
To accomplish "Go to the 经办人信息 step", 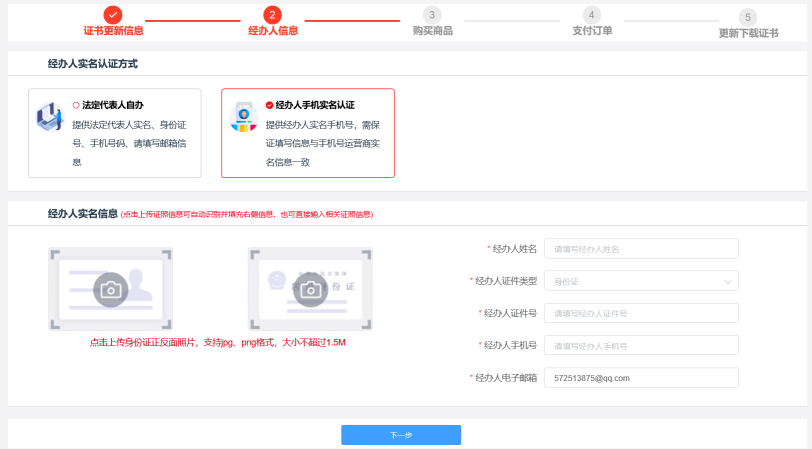I will point(273,31).
